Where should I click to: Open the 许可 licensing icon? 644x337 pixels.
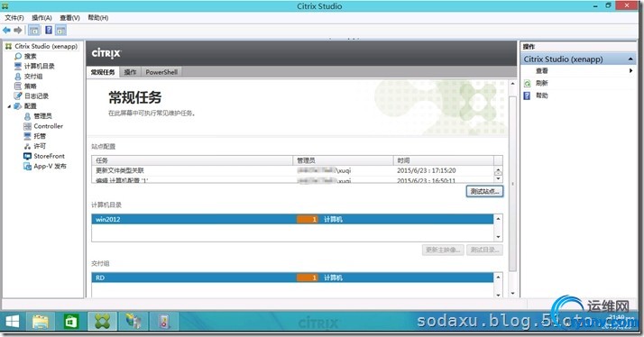(x=28, y=146)
